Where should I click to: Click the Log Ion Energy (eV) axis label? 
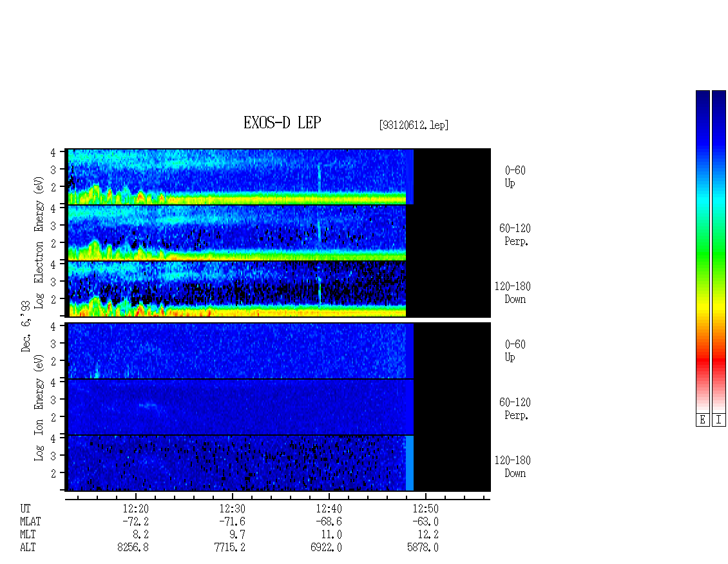[39, 408]
